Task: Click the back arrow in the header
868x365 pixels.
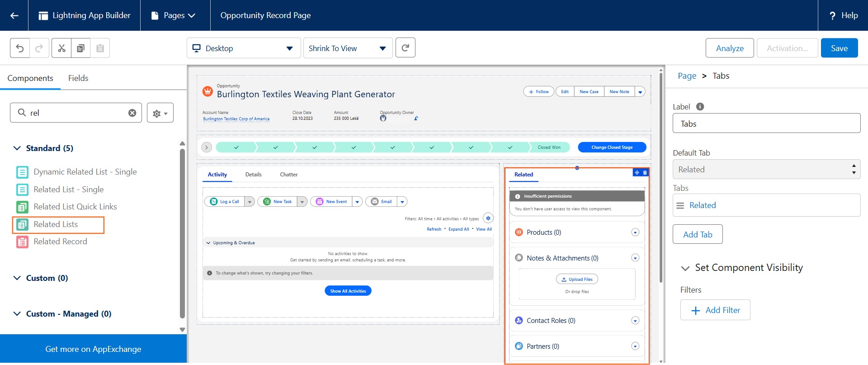Action: pyautogui.click(x=14, y=15)
